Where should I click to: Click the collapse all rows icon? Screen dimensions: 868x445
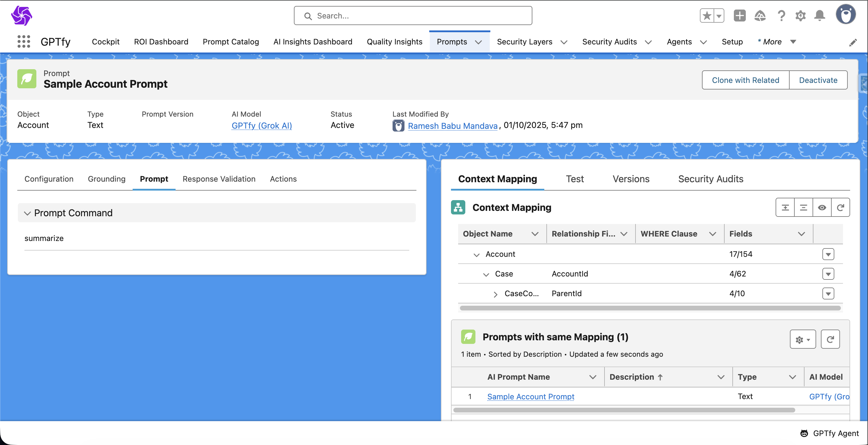803,207
